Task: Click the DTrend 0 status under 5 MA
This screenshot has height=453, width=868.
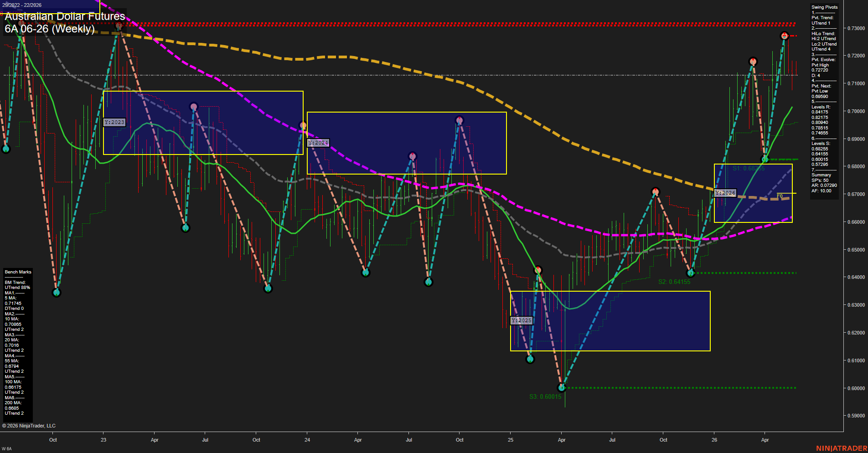Action: tap(14, 309)
